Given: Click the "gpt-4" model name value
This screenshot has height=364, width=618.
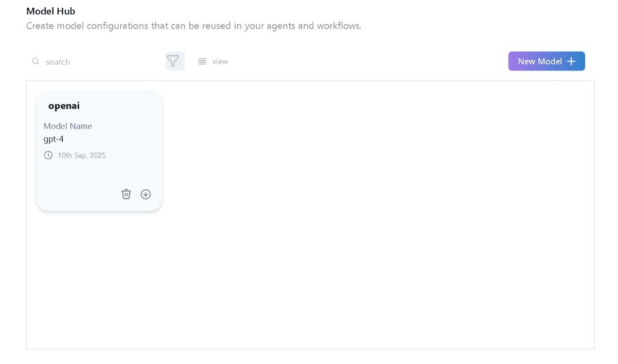Looking at the screenshot, I should [54, 139].
